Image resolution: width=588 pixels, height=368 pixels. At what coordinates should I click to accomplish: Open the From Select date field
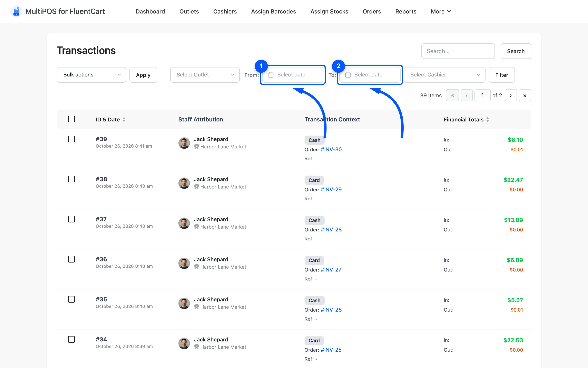tap(293, 75)
